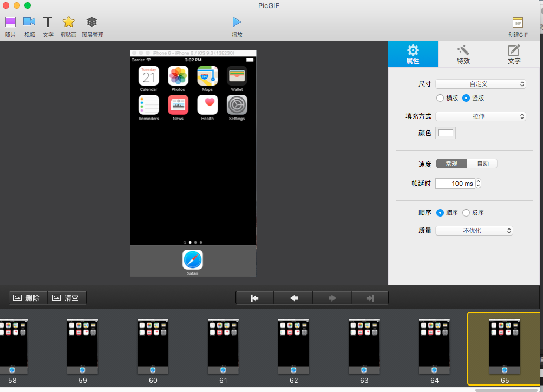543x392 pixels.
Task: Open the 文字 tab in right panel
Action: pyautogui.click(x=514, y=54)
